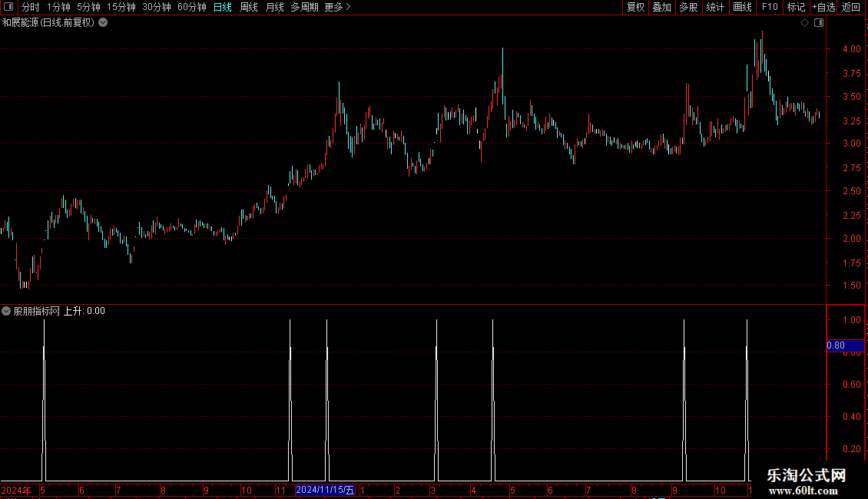This screenshot has height=499, width=868.
Task: Click the 统计 statistics button
Action: pos(715,7)
